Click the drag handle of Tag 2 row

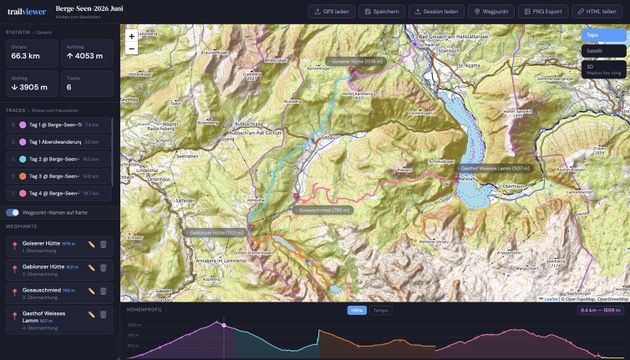(13, 159)
